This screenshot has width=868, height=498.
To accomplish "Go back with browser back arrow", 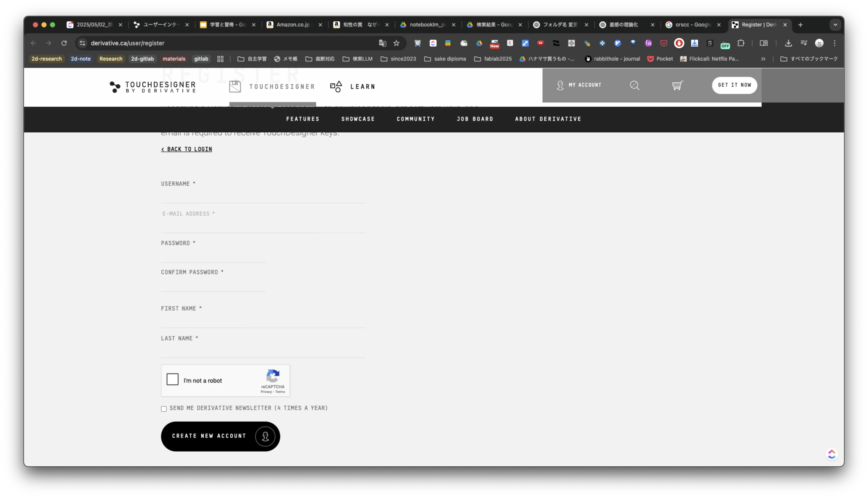I will point(33,43).
